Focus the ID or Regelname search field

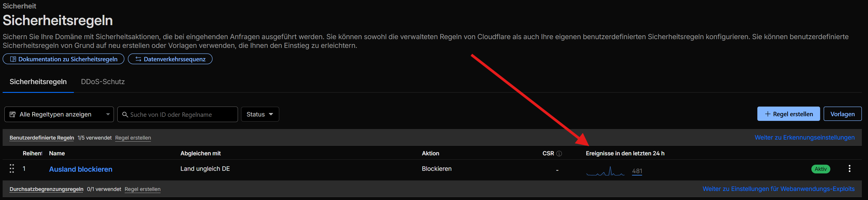pos(182,115)
